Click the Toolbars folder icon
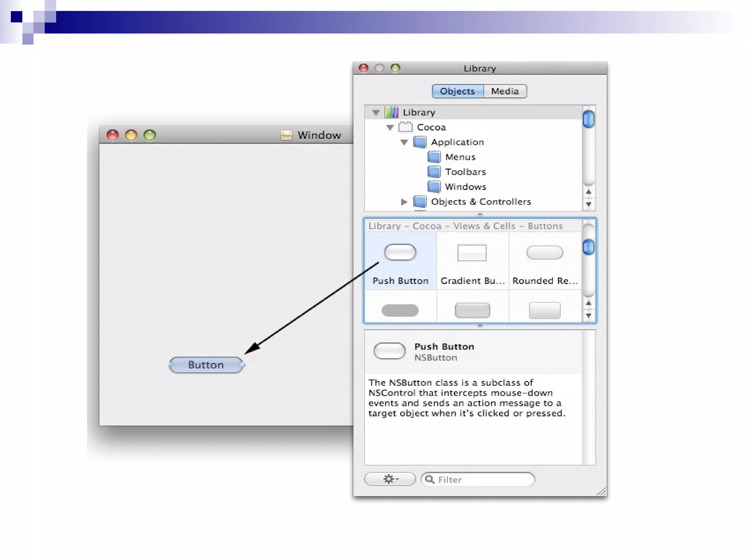Screen dimensions: 747x560 pyautogui.click(x=434, y=172)
